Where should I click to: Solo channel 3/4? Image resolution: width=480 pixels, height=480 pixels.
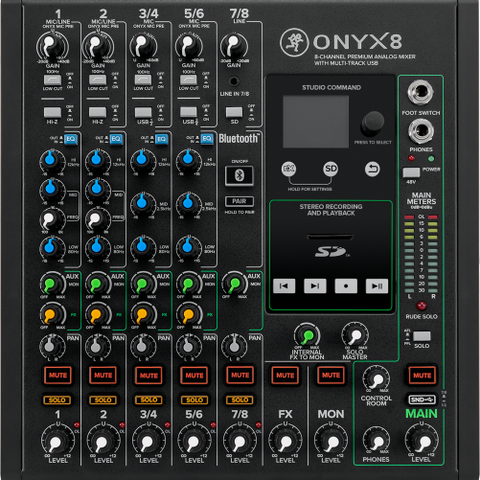149,400
